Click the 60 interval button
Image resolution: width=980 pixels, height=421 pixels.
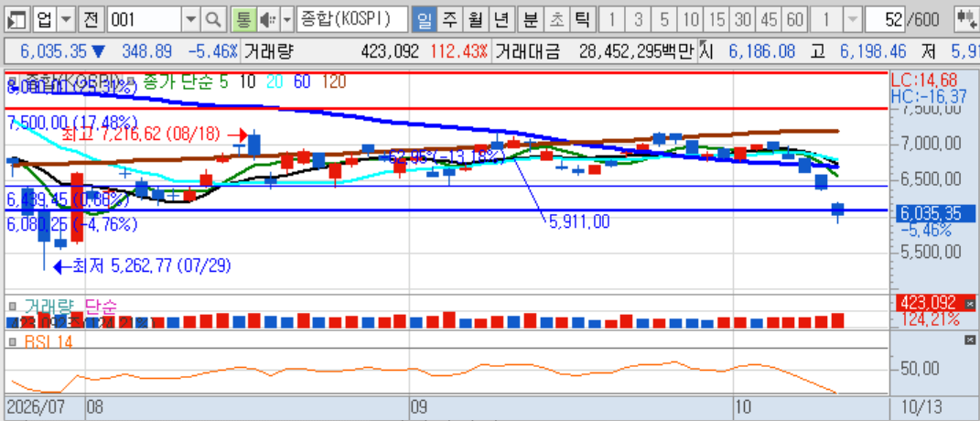(794, 21)
